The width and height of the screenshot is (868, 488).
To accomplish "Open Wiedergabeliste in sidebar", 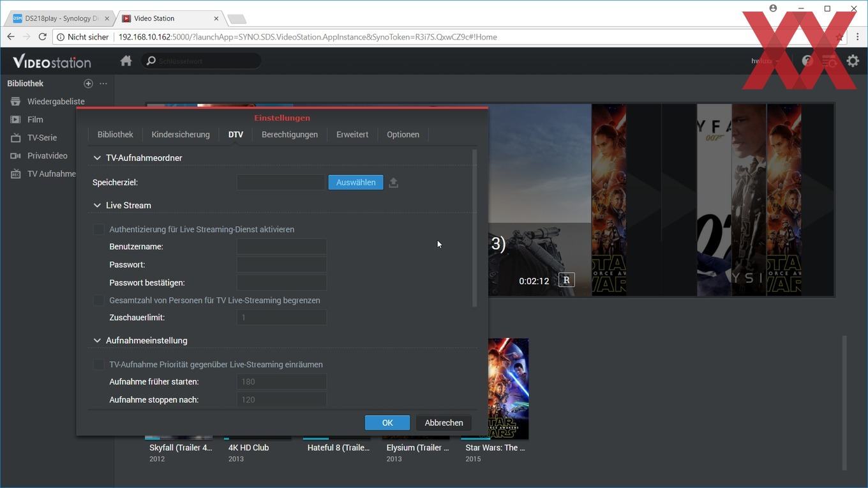I will [x=57, y=102].
